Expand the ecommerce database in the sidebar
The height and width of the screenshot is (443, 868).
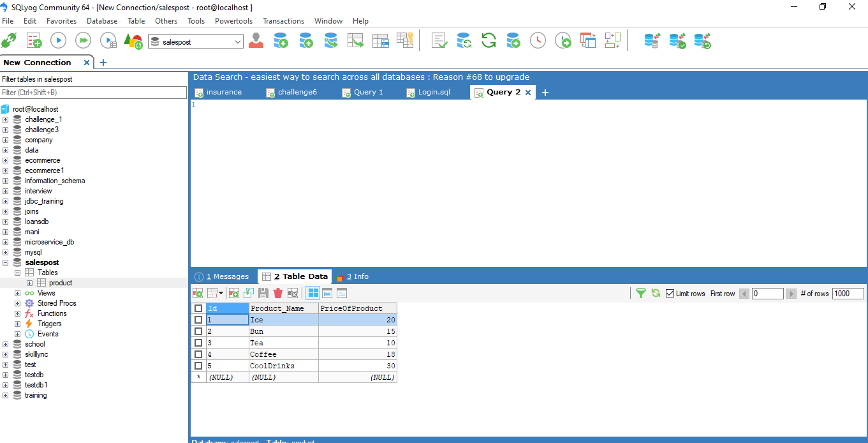(x=4, y=160)
